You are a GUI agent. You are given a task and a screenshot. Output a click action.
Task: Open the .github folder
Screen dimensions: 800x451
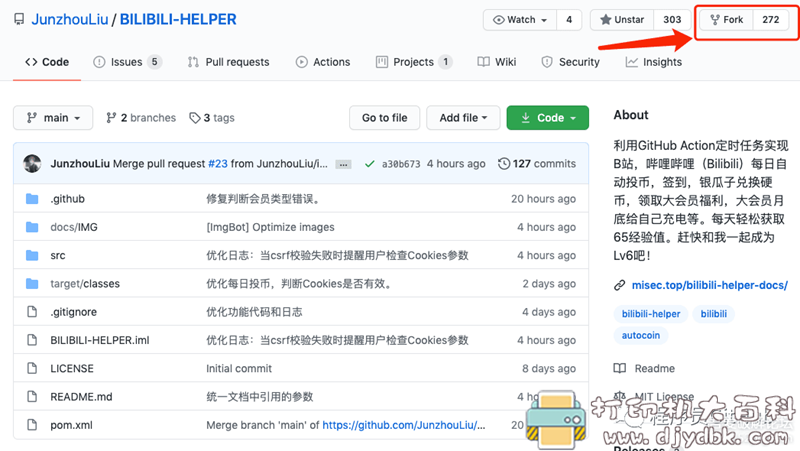67,199
